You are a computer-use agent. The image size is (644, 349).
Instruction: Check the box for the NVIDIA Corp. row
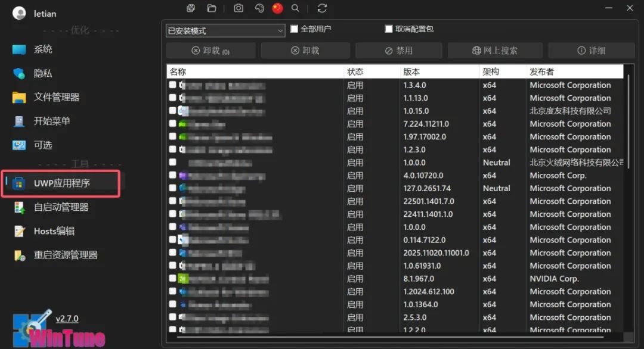173,278
